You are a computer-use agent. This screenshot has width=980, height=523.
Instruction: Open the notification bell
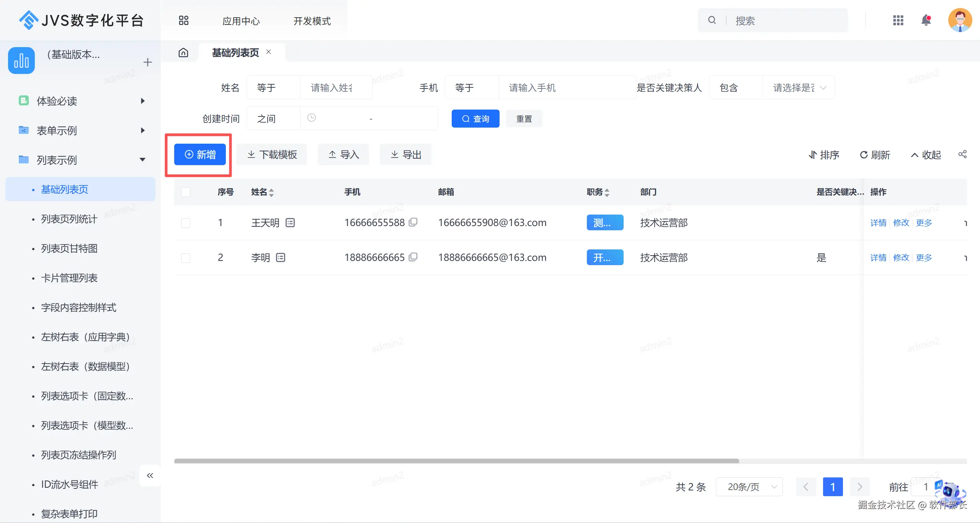pyautogui.click(x=926, y=20)
